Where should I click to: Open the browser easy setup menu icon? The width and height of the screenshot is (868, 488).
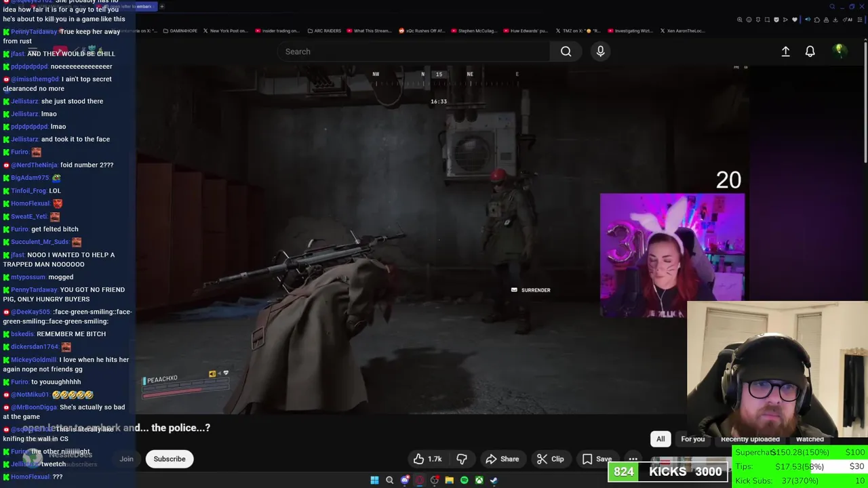[x=860, y=20]
